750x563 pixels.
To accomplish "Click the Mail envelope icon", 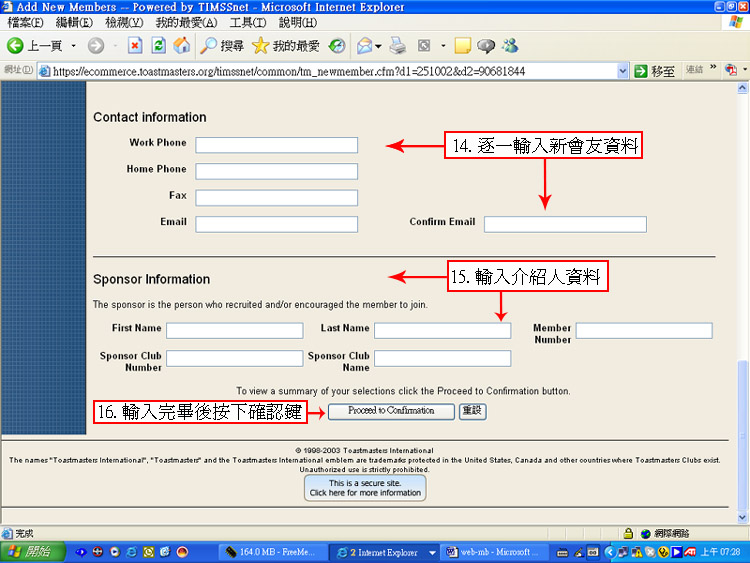I will 364,46.
